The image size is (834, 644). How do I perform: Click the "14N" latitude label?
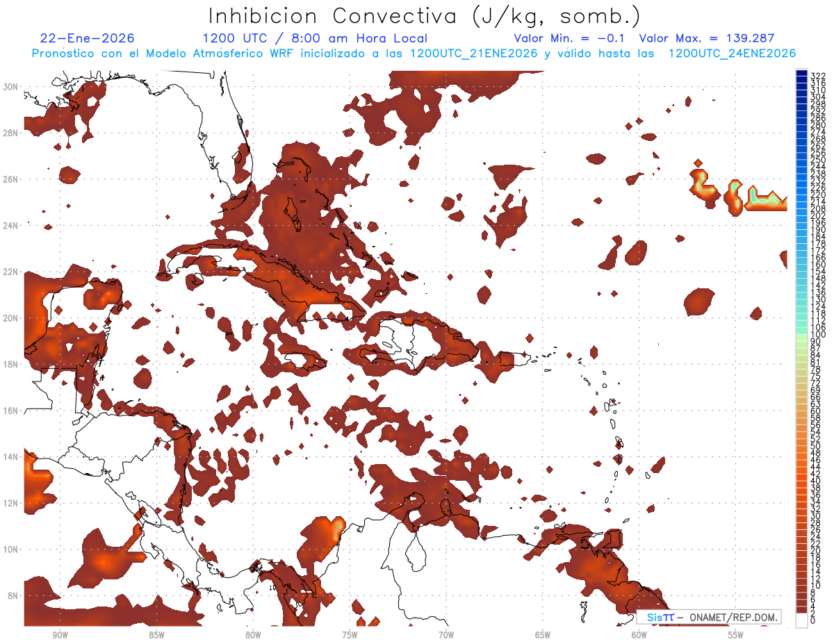pos(10,456)
